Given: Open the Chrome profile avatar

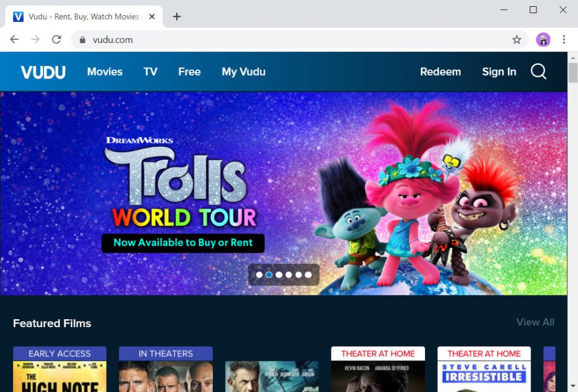Looking at the screenshot, I should pyautogui.click(x=543, y=39).
